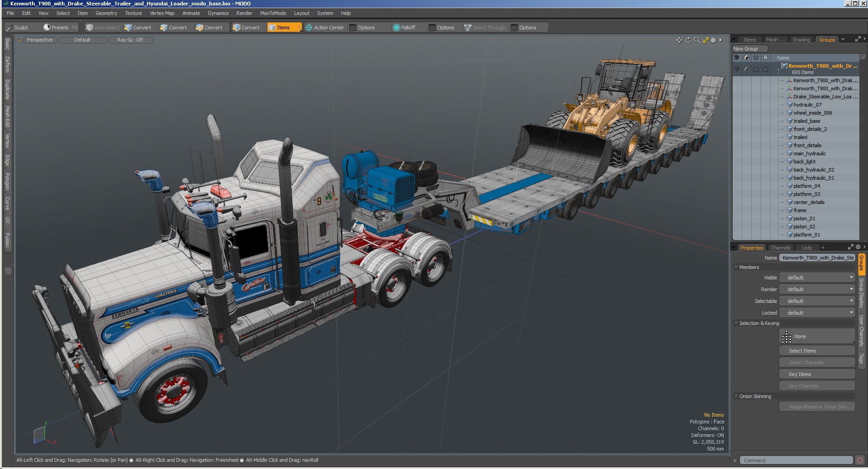Click the Key Channels button

(x=817, y=386)
